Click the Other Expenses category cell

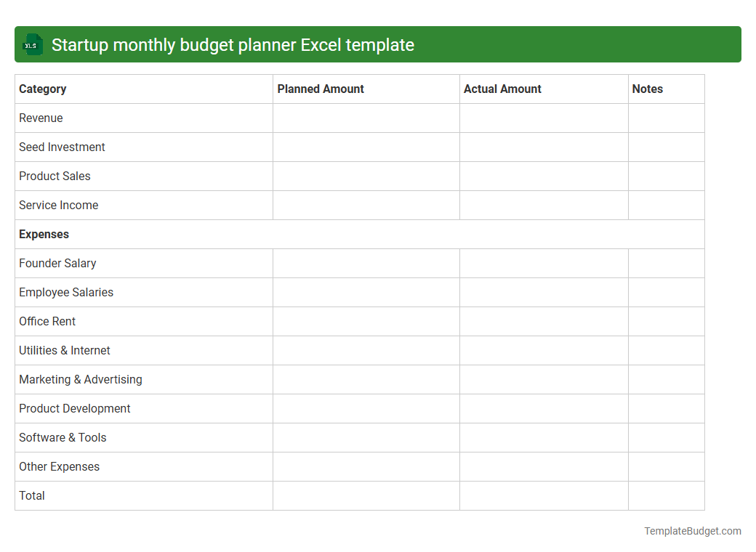[x=59, y=466]
